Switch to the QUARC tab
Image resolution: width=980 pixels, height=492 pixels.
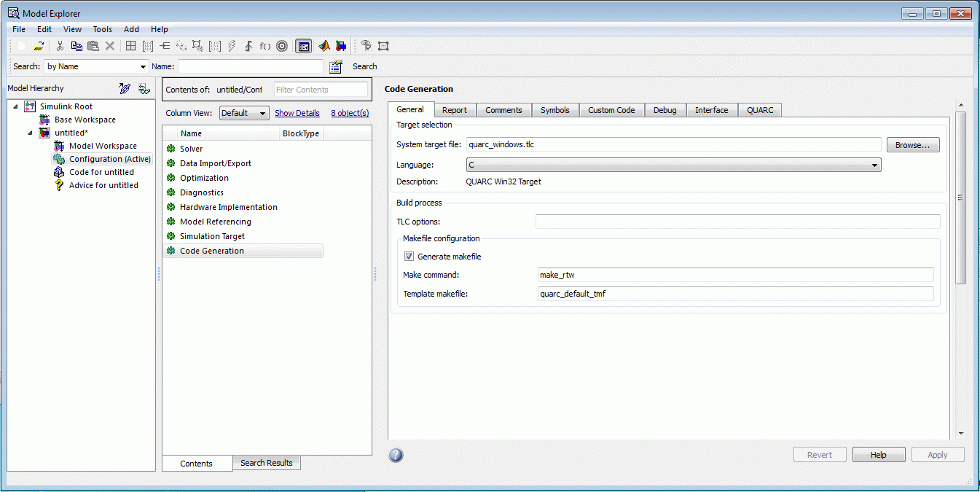(760, 110)
